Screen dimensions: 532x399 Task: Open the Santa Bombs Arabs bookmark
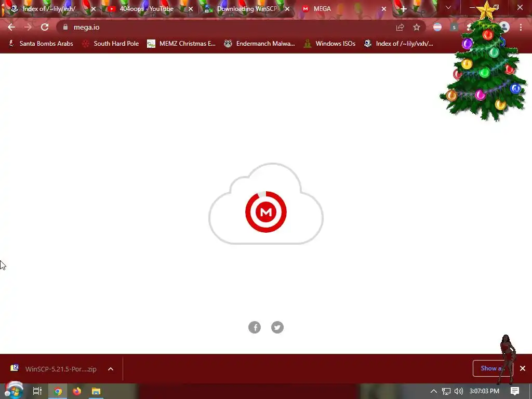pos(41,44)
